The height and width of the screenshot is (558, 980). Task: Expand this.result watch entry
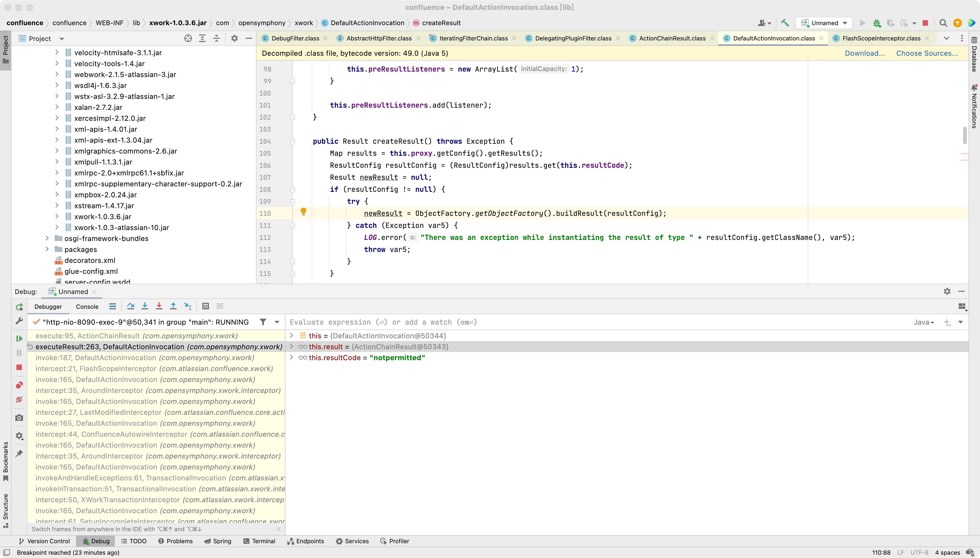(291, 346)
